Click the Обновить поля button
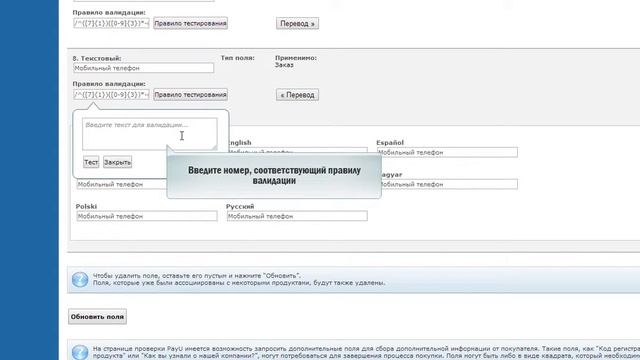The width and height of the screenshot is (640, 360). point(97,317)
